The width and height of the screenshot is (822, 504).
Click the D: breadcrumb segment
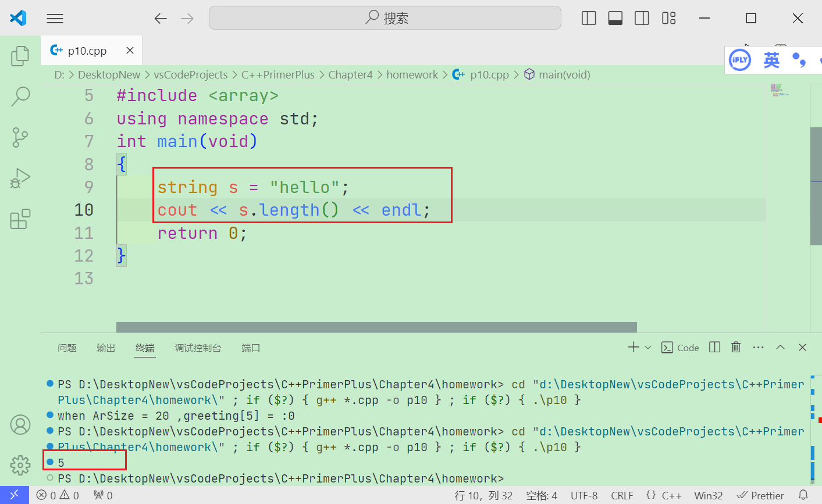click(x=59, y=74)
